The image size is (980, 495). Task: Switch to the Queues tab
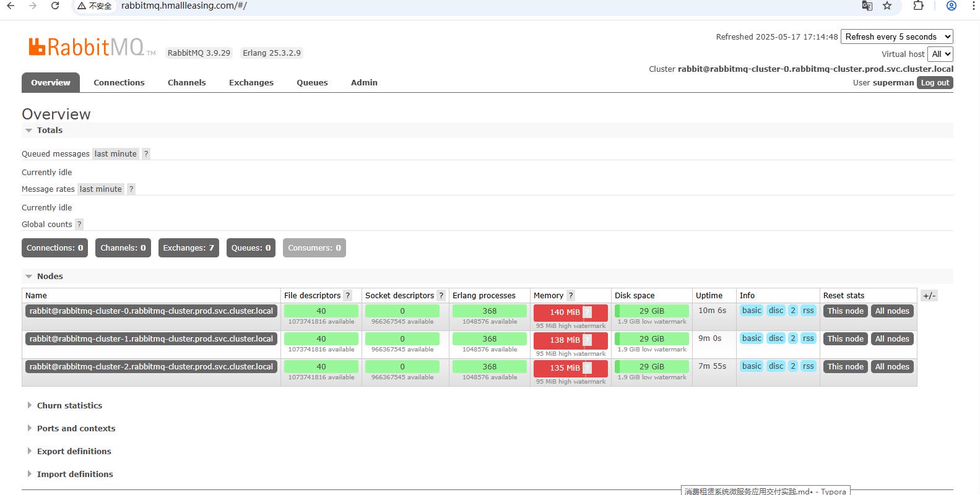point(312,83)
